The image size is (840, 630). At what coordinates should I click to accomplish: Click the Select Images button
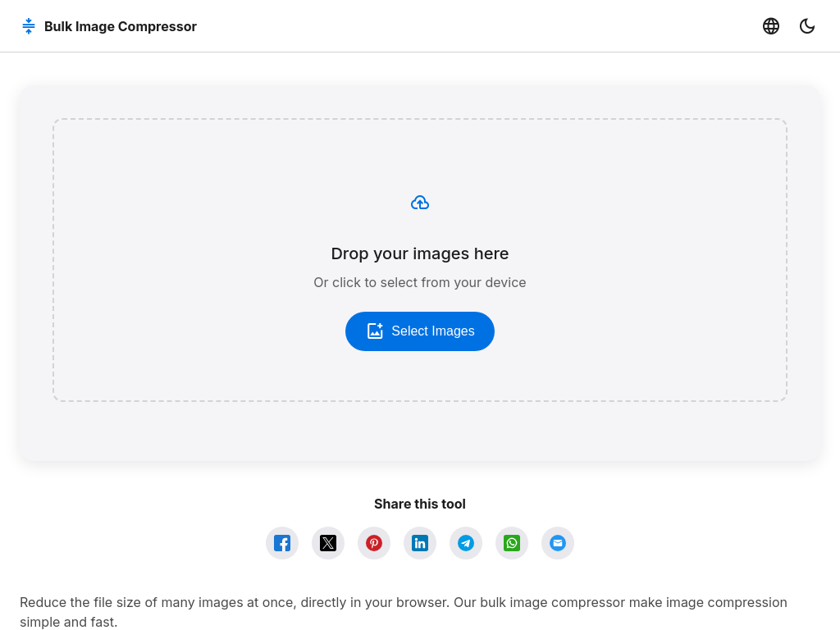tap(420, 331)
